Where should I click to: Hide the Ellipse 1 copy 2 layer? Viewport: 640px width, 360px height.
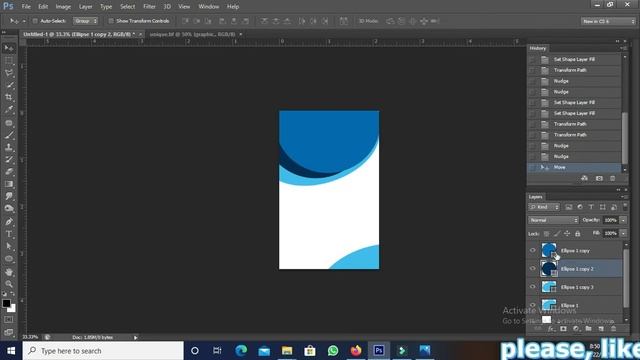(532, 269)
